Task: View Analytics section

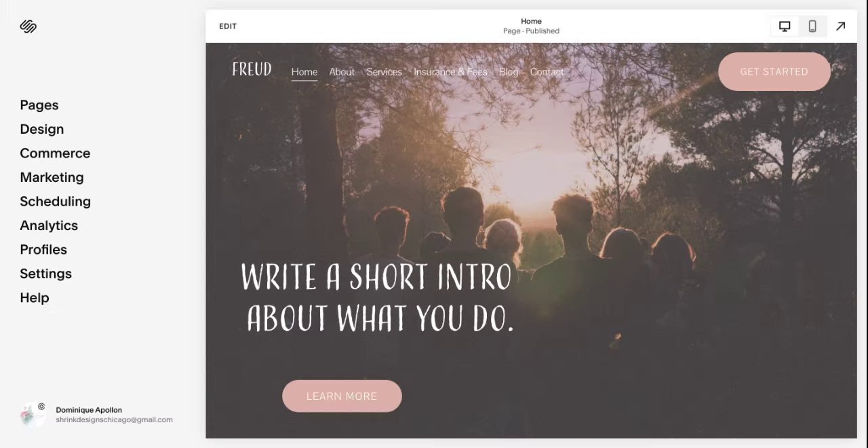Action: [49, 225]
